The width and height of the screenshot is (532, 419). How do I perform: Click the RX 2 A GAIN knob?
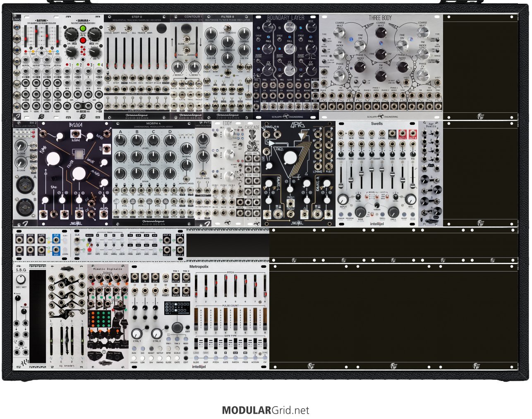pyautogui.click(x=21, y=145)
